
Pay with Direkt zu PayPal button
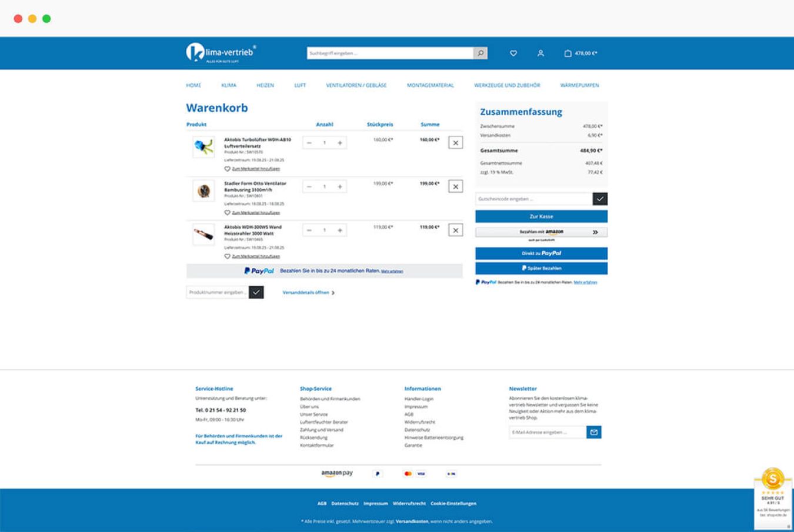pyautogui.click(x=541, y=253)
